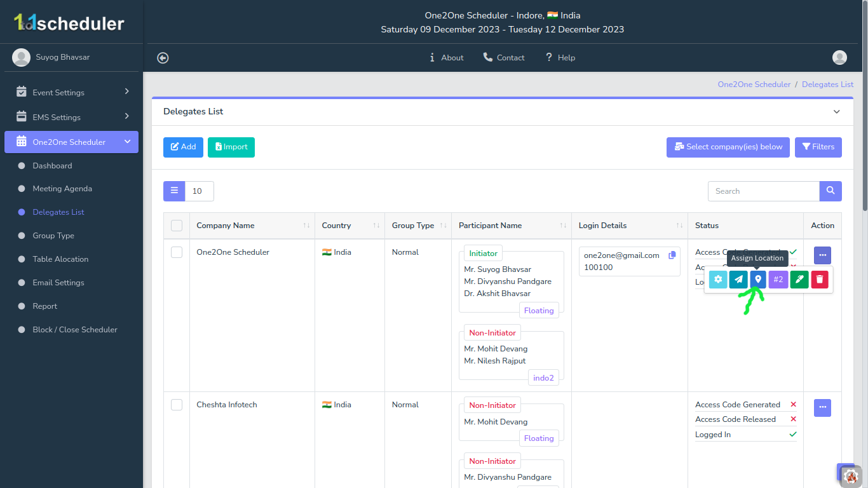868x488 pixels.
Task: Go to Meeting Agenda in sidebar
Action: 62,189
